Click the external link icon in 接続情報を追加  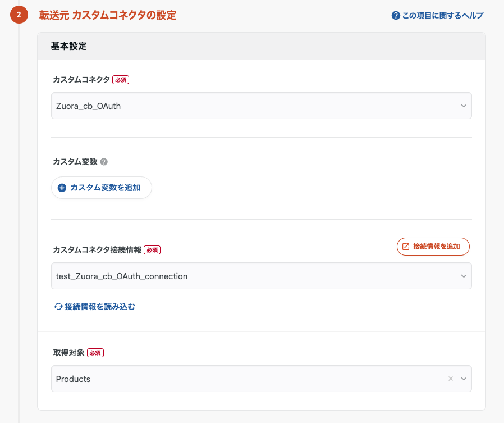click(406, 247)
